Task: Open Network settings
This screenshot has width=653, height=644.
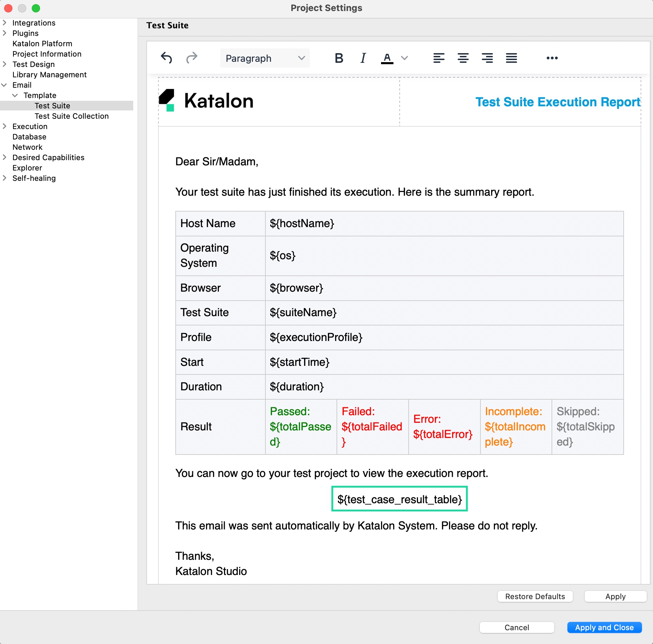Action: coord(28,147)
